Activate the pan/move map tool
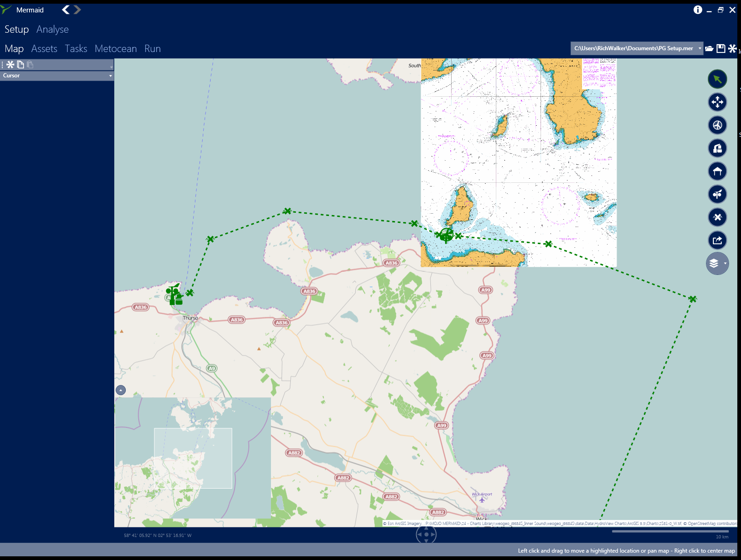Image resolution: width=741 pixels, height=560 pixels. 717,102
